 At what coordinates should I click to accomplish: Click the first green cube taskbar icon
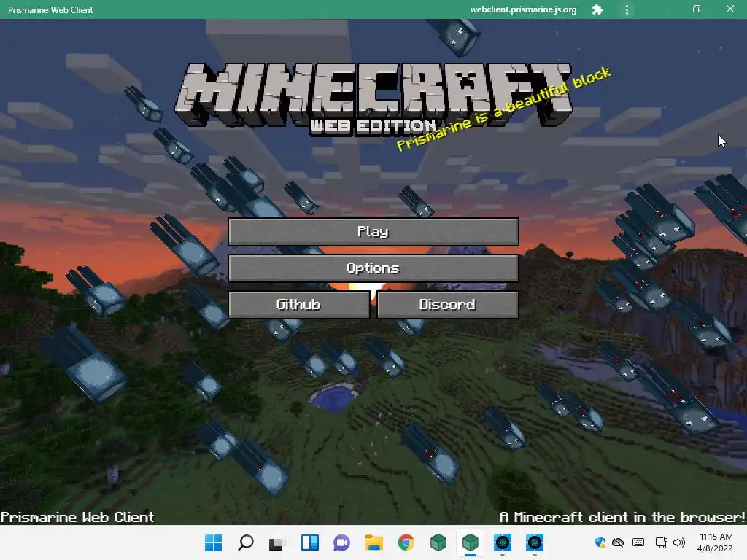click(x=438, y=542)
